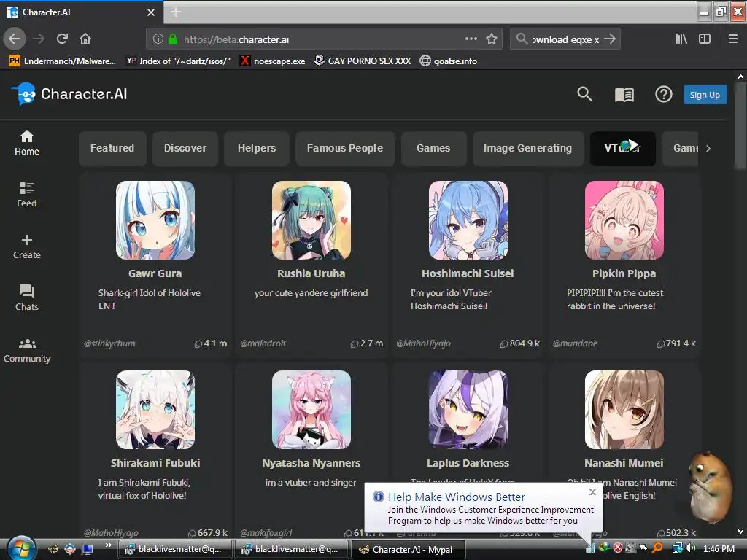Click the Sign Up button
The image size is (747, 560).
click(705, 95)
